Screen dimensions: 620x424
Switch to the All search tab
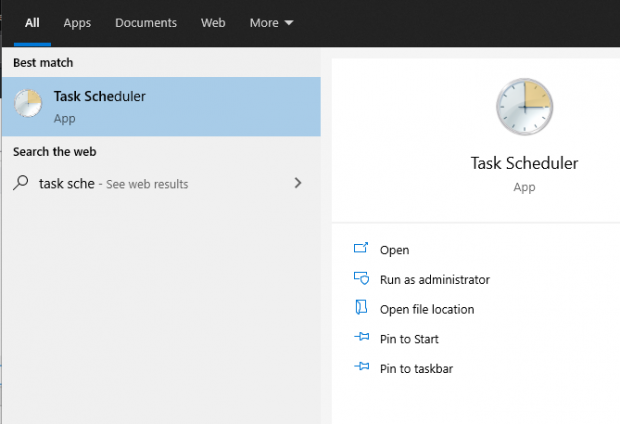coord(32,23)
